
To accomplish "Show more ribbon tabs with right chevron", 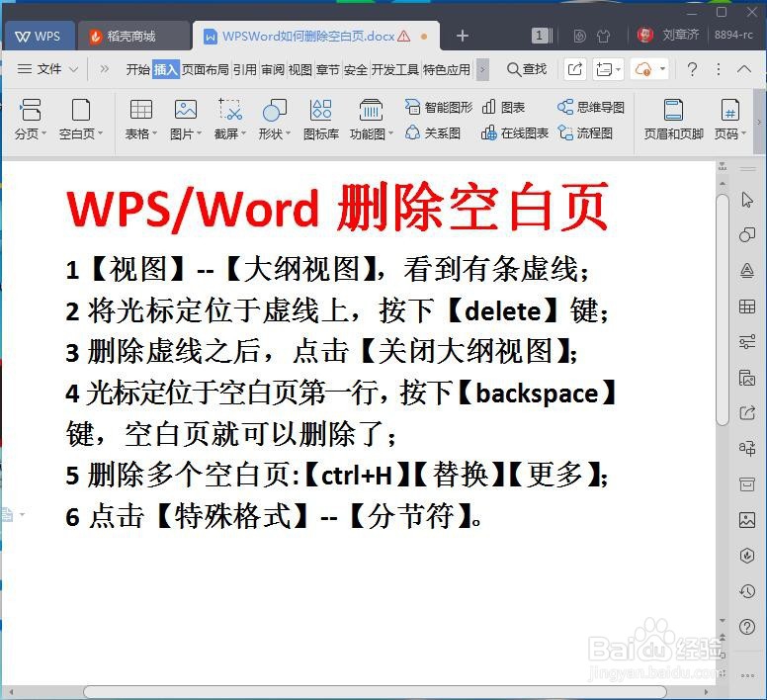I will click(x=482, y=70).
